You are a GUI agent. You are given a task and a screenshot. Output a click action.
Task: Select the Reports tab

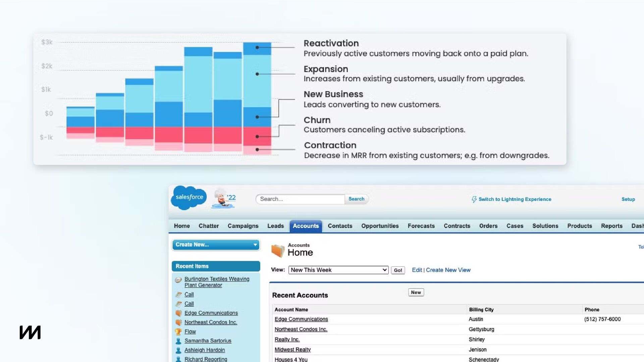click(611, 226)
